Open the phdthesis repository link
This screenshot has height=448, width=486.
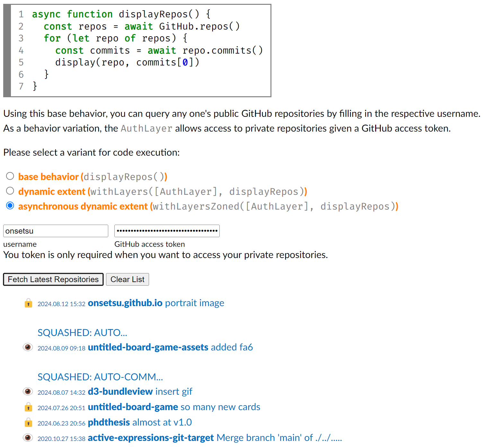click(109, 422)
